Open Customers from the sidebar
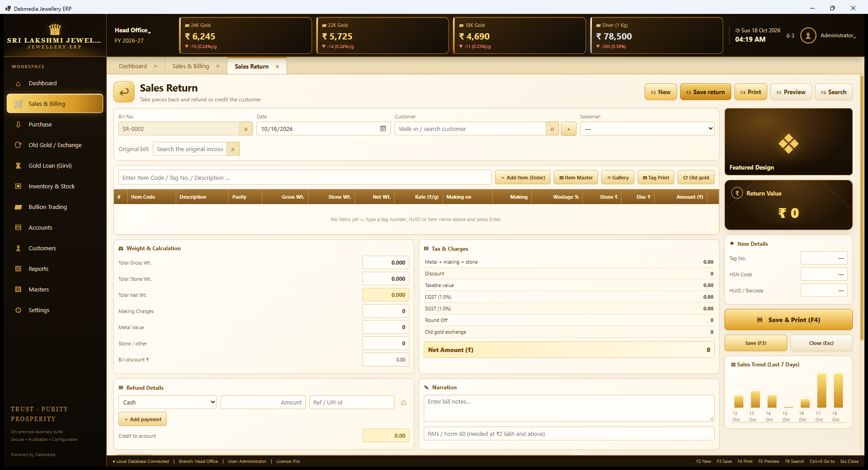This screenshot has width=868, height=470. pyautogui.click(x=55, y=248)
